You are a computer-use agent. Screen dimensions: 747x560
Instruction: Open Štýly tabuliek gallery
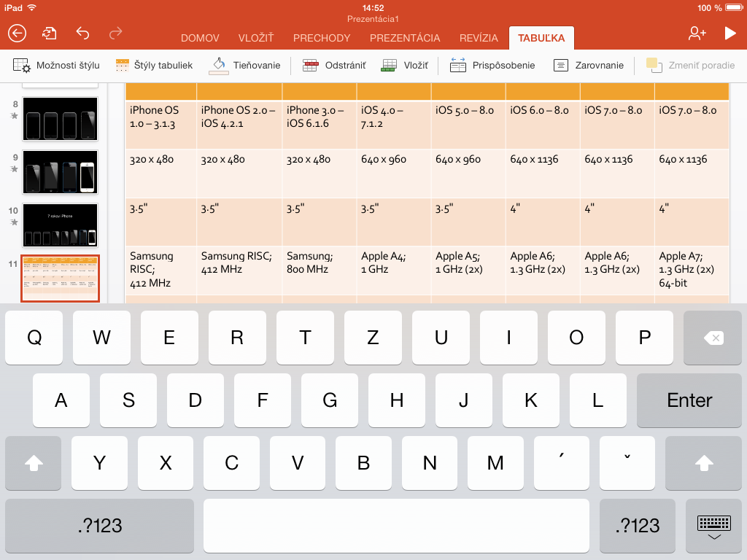point(154,65)
